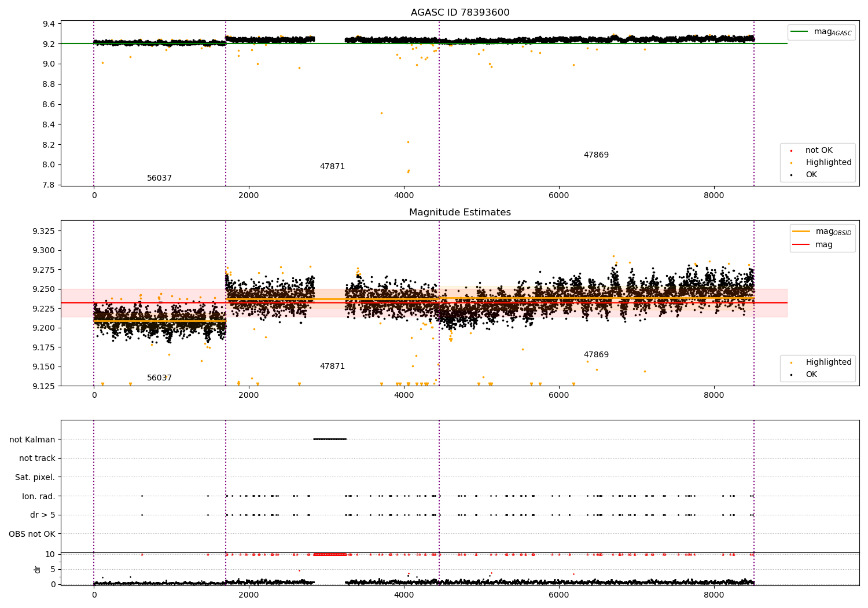Click the black 'not Kalman' data segment

[330, 439]
